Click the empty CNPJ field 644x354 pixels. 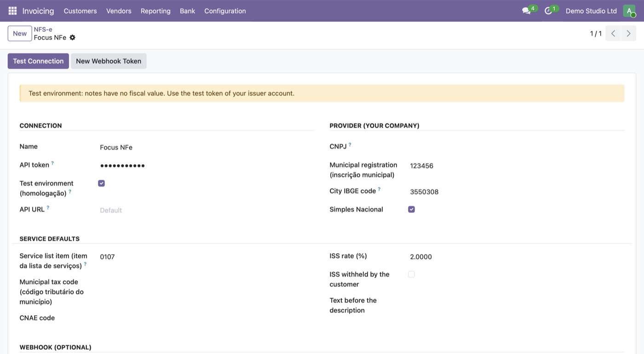point(517,147)
